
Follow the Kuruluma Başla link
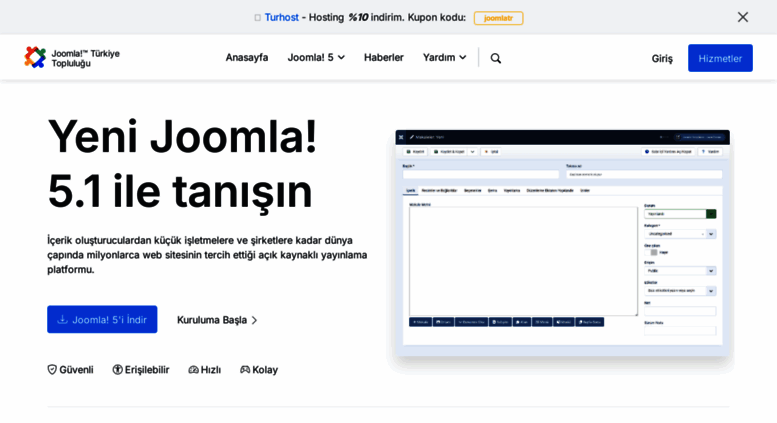pyautogui.click(x=217, y=320)
